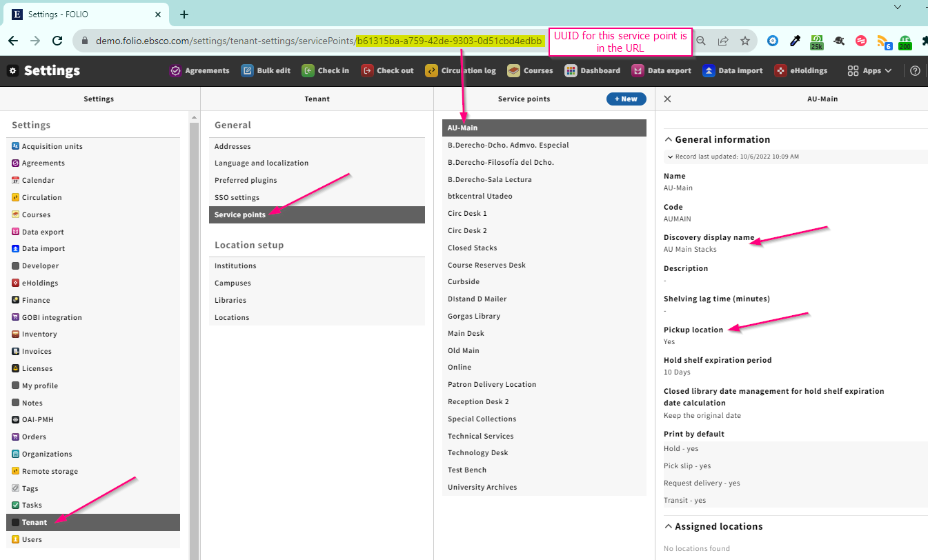
Task: Open the Dashboard app
Action: 592,70
